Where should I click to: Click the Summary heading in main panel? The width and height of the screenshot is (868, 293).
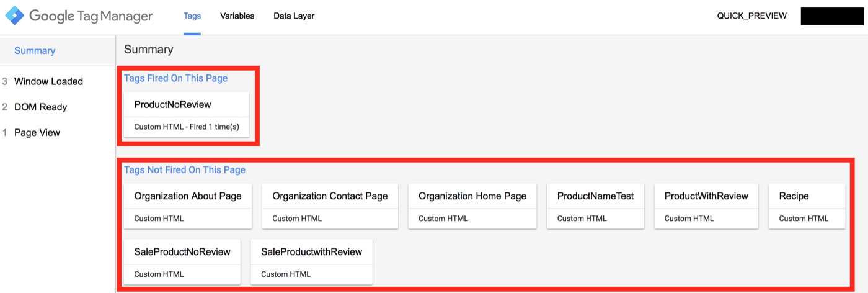149,50
